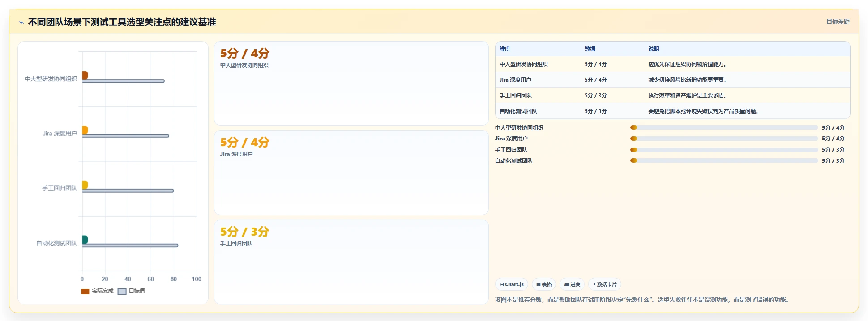Toggle the 实际完成 legend swatch

(x=85, y=291)
